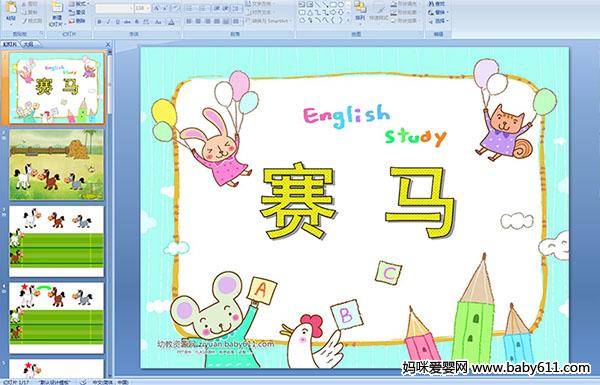Open Font dialog launcher
Screen dimensions: 600x385
click(x=178, y=34)
